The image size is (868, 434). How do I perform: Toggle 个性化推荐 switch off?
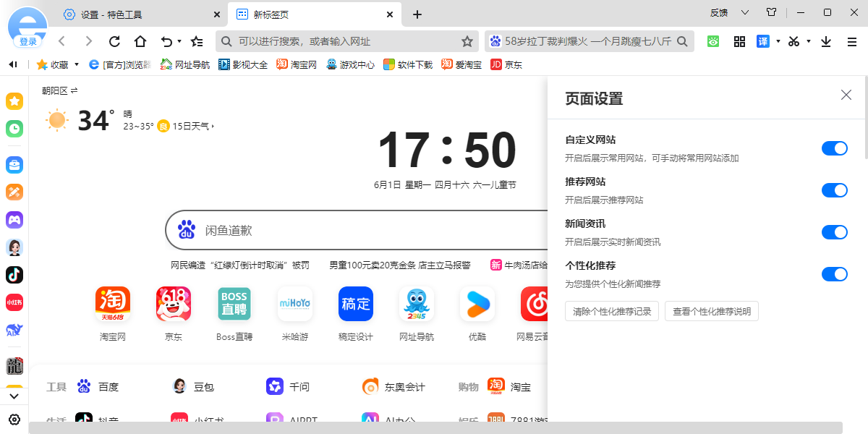pyautogui.click(x=835, y=274)
